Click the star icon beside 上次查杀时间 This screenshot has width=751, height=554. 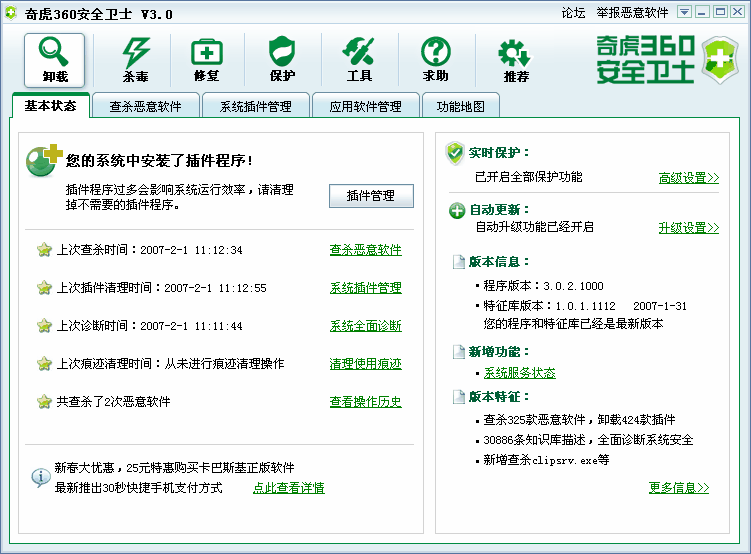click(44, 249)
